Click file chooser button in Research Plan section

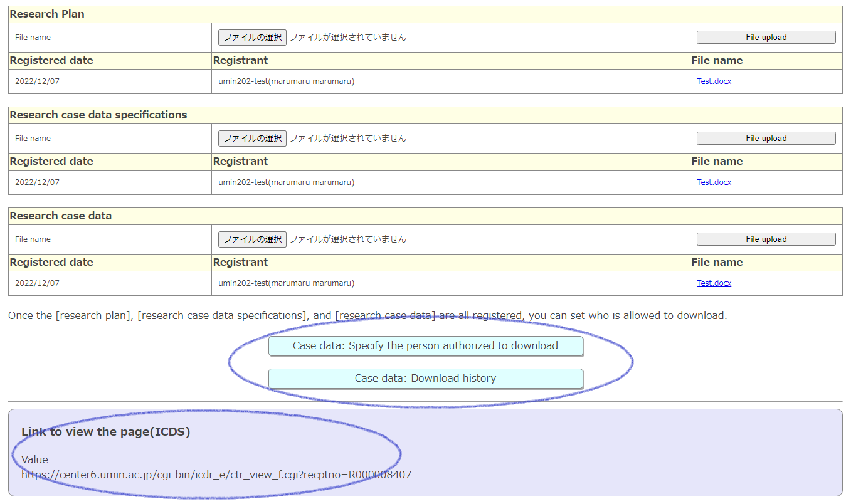pos(252,38)
